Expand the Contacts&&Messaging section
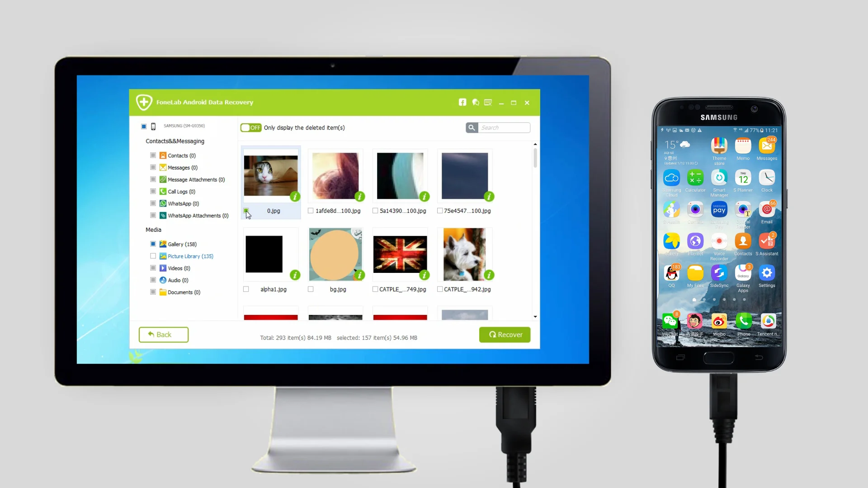The image size is (868, 488). click(175, 141)
